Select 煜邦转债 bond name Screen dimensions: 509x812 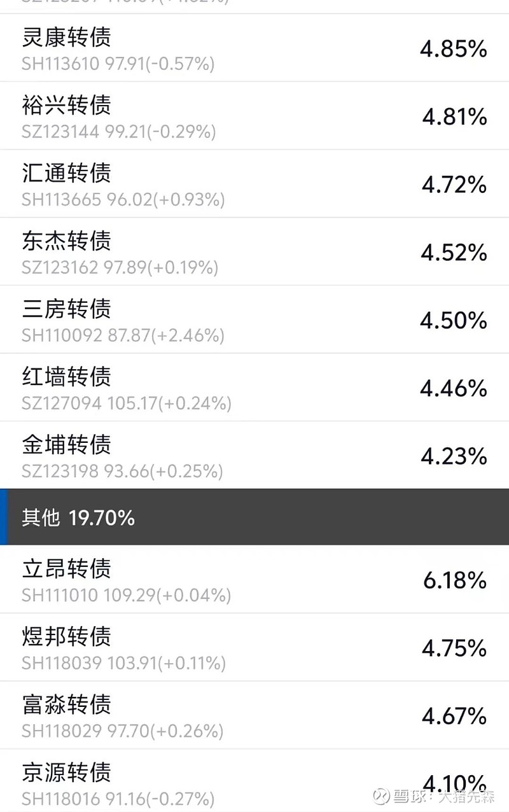click(66, 636)
